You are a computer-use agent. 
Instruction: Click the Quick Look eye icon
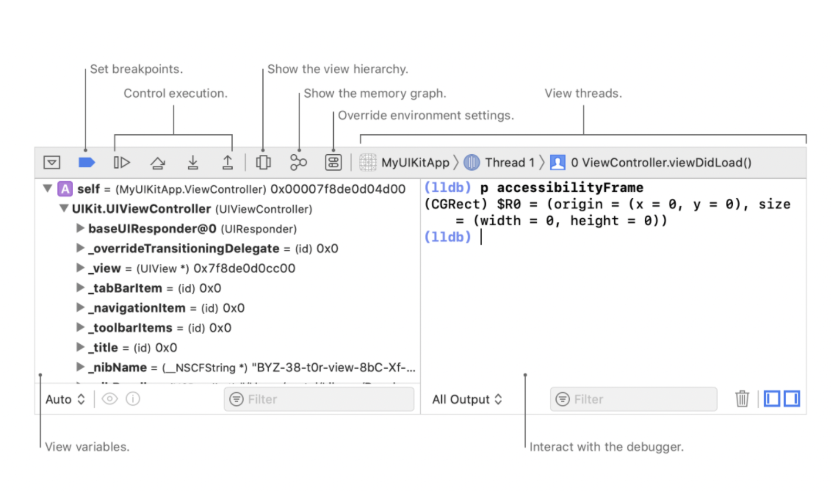(109, 399)
